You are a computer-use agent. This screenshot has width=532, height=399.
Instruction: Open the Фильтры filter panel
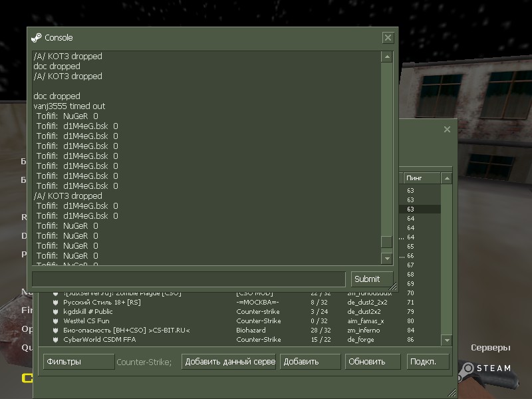coord(78,362)
